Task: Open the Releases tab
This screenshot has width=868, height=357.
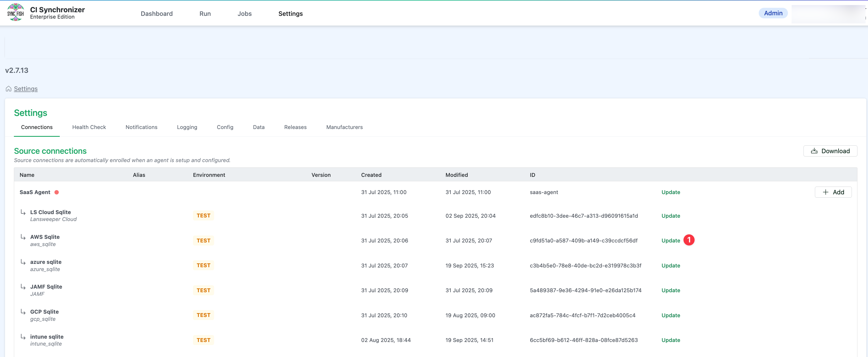Action: tap(296, 127)
